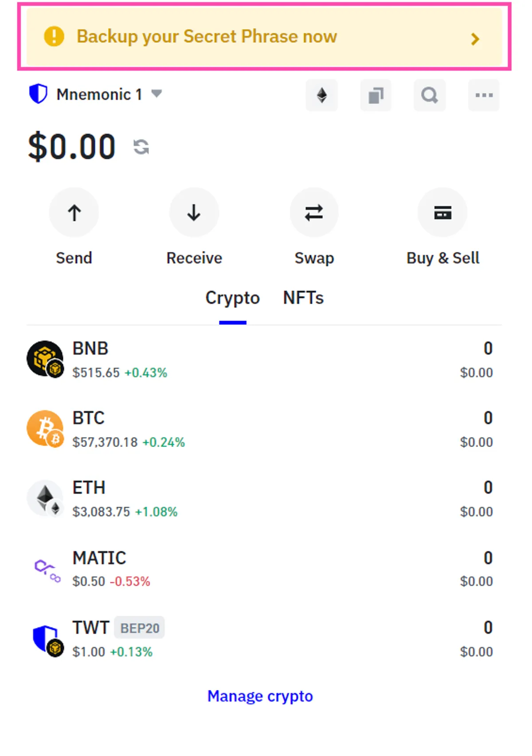Open search with magnifier icon
The height and width of the screenshot is (756, 532).
pos(430,95)
